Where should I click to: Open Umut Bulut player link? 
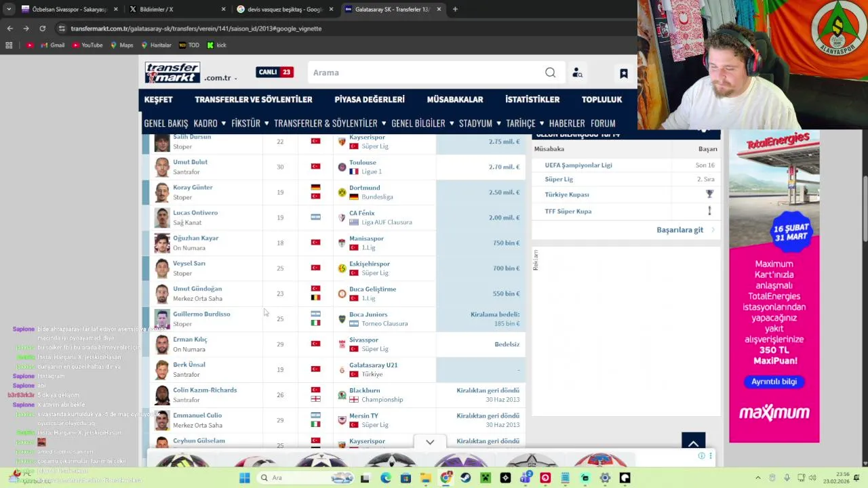[x=190, y=162]
